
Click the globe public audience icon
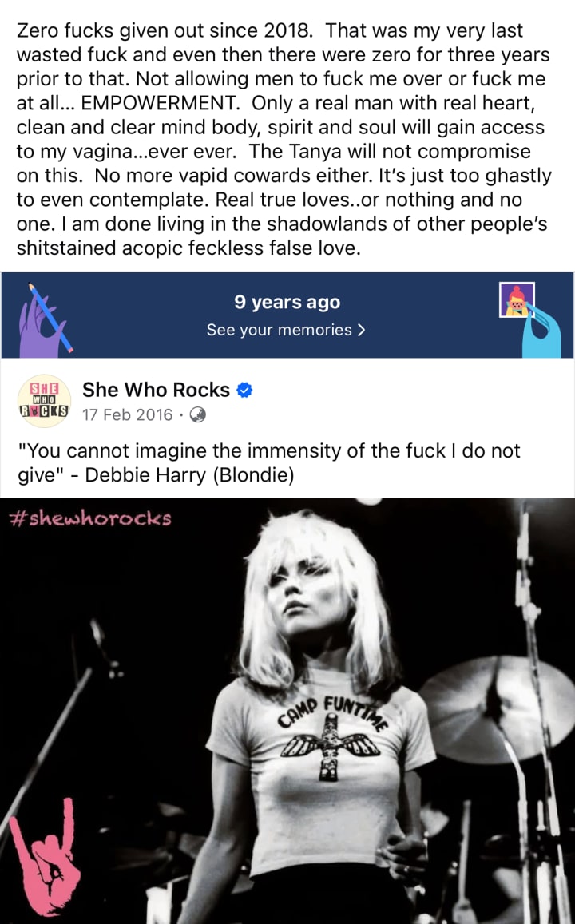198,415
